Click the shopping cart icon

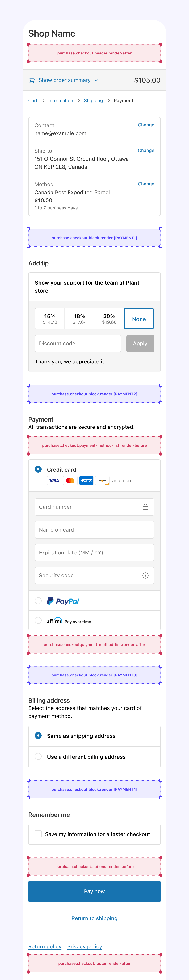click(x=32, y=80)
